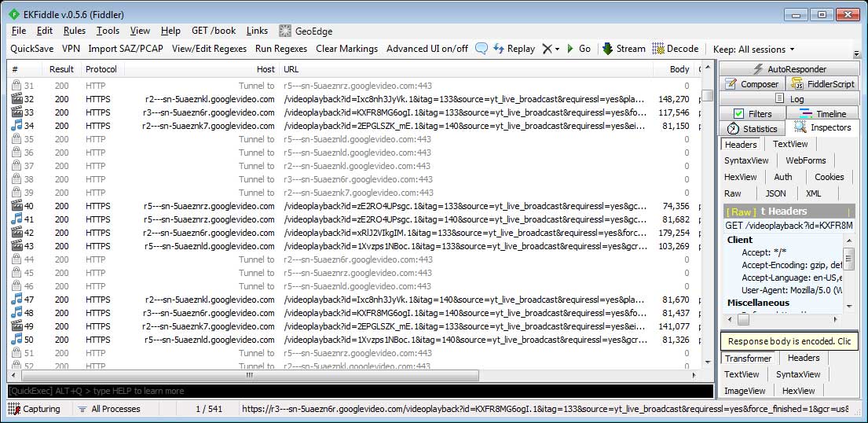Click video icon of session 49
Image resolution: width=868 pixels, height=423 pixels.
16,326
